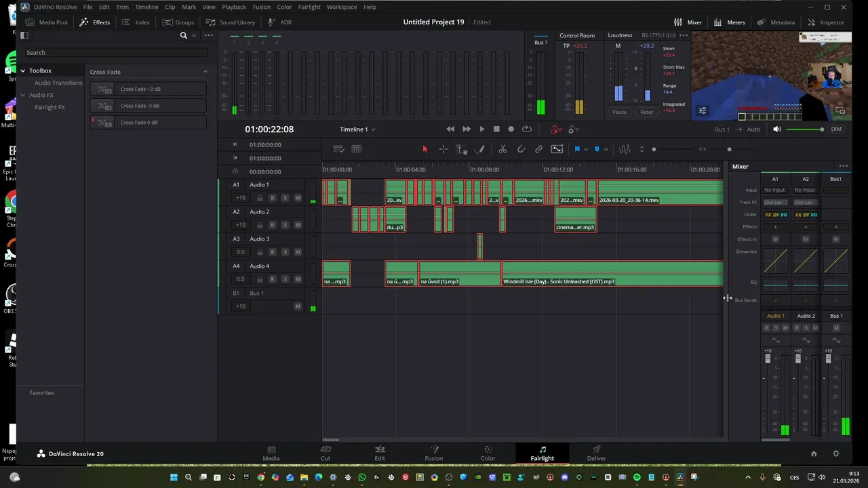Open the A1 No Input selector
The width and height of the screenshot is (868, 488).
(774, 190)
